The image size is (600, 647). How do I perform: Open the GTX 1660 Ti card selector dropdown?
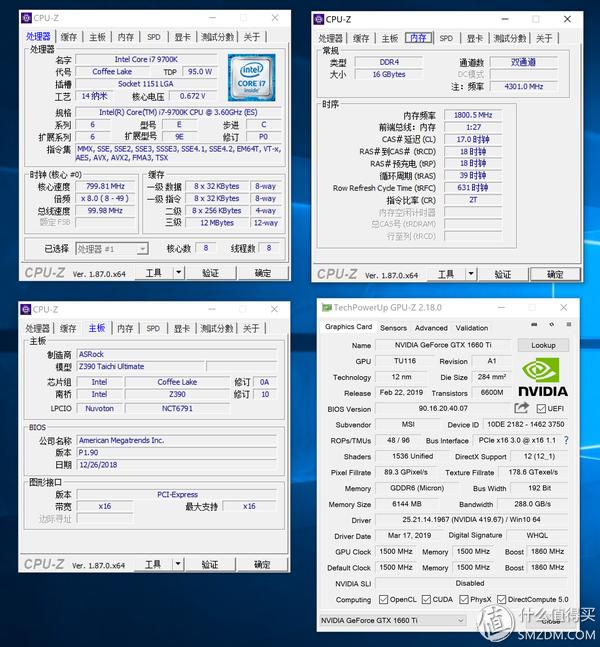[393, 620]
